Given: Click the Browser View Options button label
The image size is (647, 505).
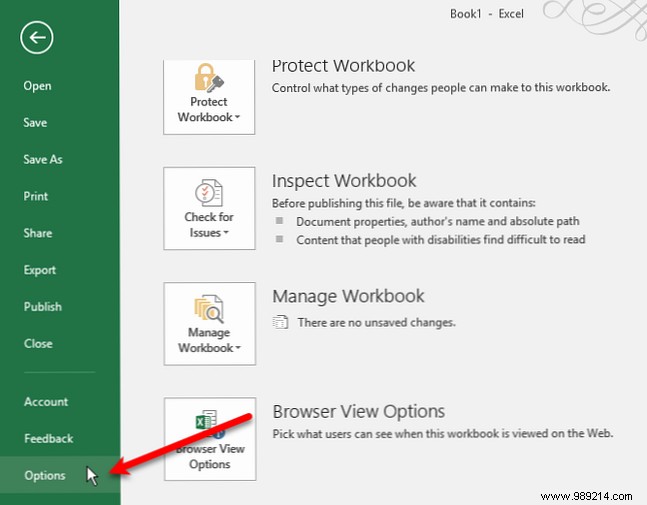Looking at the screenshot, I should coord(210,456).
